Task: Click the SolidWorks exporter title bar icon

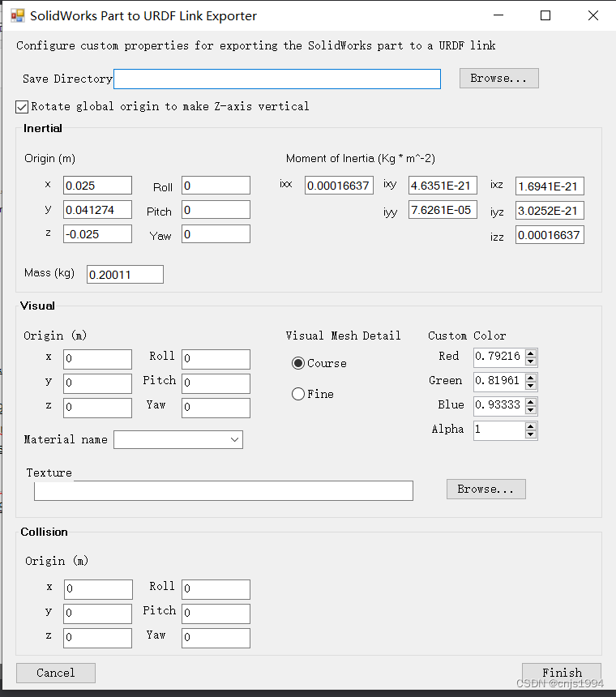Action: click(x=17, y=16)
